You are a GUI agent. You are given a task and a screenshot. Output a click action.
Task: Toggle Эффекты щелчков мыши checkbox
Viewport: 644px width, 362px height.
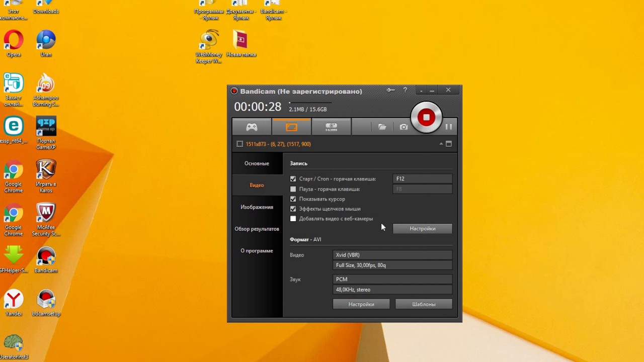point(293,209)
